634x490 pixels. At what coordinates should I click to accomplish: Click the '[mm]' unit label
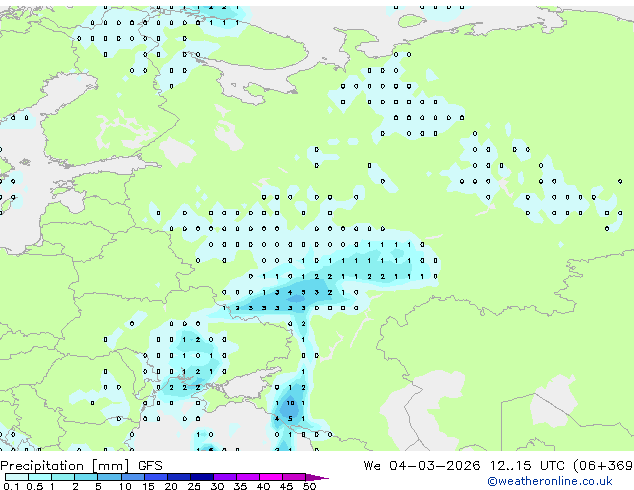coord(111,466)
